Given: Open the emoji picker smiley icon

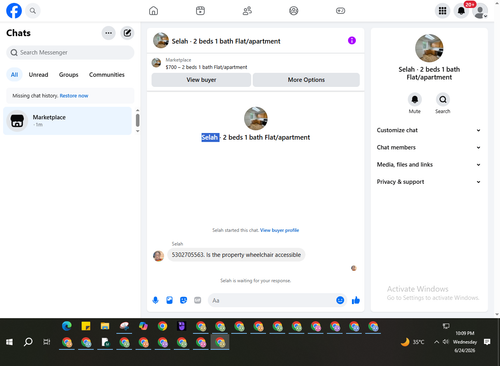Looking at the screenshot, I should 340,300.
